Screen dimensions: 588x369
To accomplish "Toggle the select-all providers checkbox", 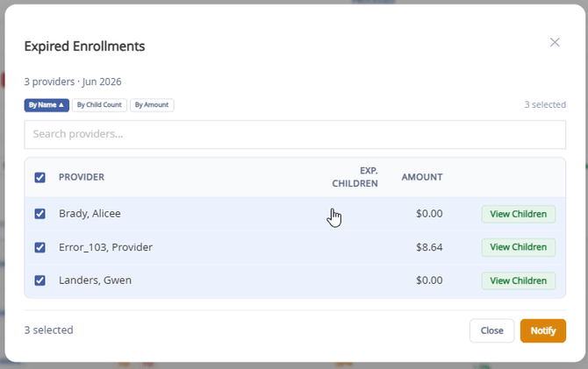I will coord(39,177).
